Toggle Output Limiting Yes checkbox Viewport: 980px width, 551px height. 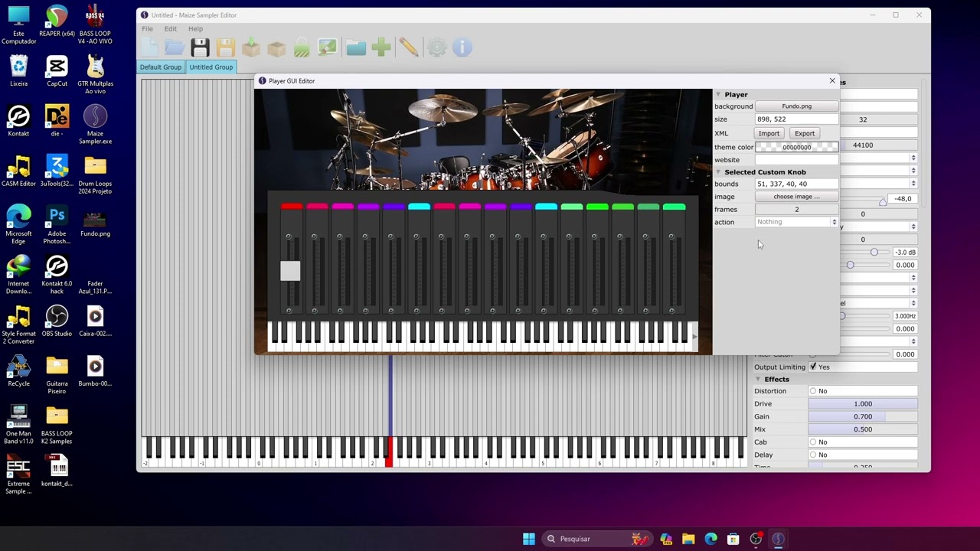click(x=813, y=367)
